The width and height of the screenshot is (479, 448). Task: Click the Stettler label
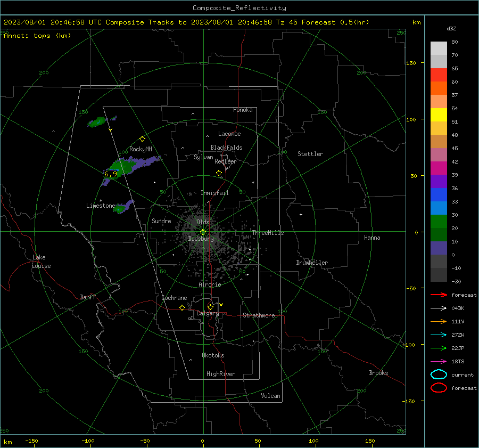click(310, 154)
